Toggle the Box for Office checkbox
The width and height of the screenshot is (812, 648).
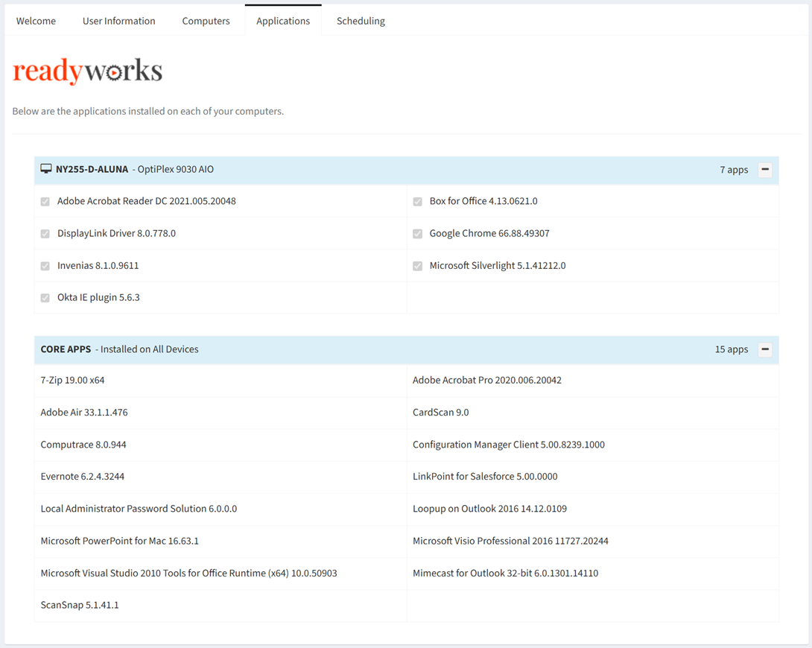[417, 201]
